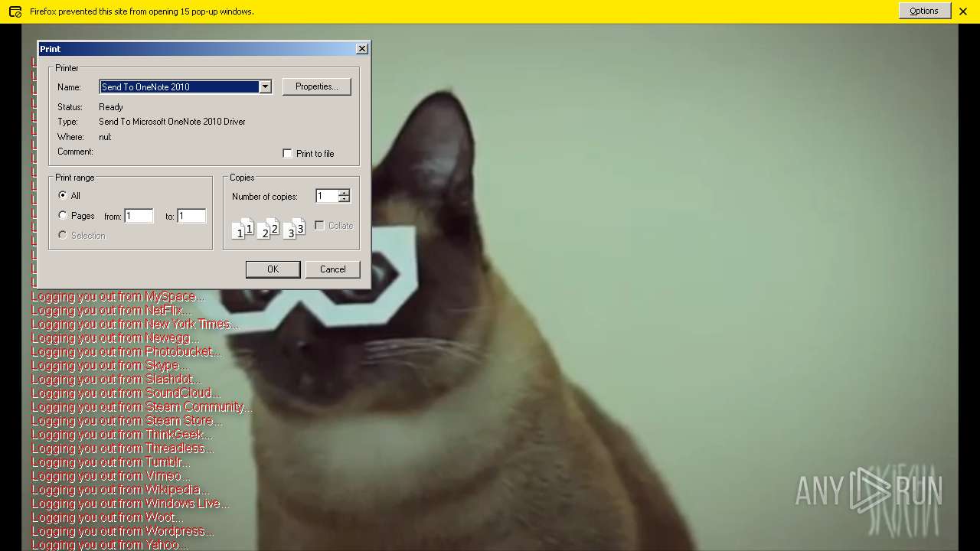Click 'Logging you out from Wordpress...' text
Image resolution: width=980 pixels, height=551 pixels.
[x=122, y=530]
